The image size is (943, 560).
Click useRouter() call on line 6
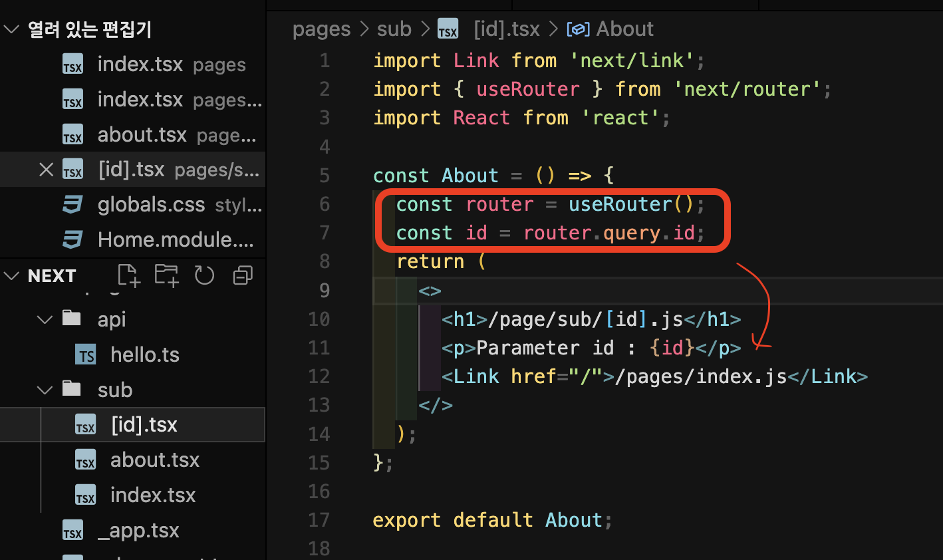coord(631,204)
